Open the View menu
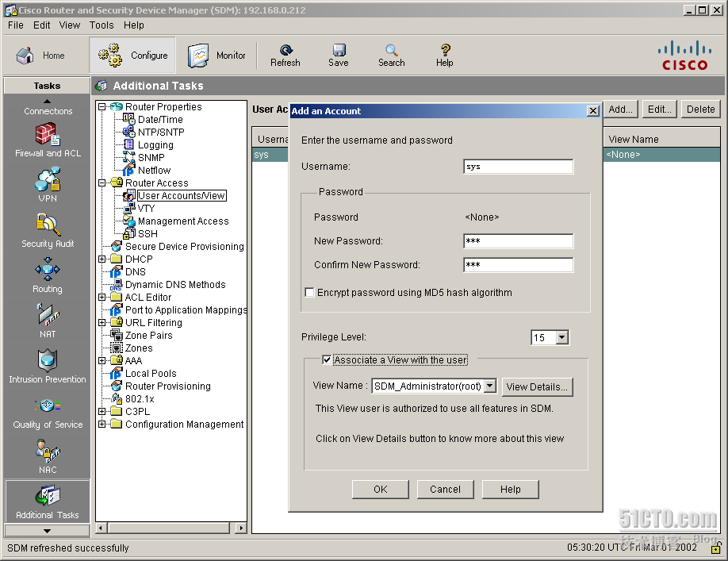The height and width of the screenshot is (561, 728). point(70,25)
